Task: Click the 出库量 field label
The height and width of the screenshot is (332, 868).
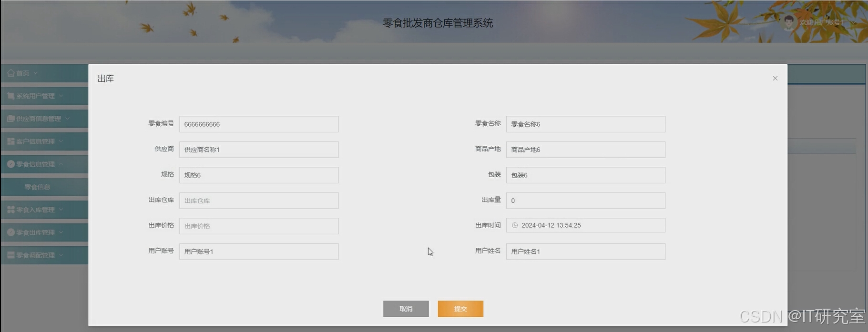Action: point(491,200)
